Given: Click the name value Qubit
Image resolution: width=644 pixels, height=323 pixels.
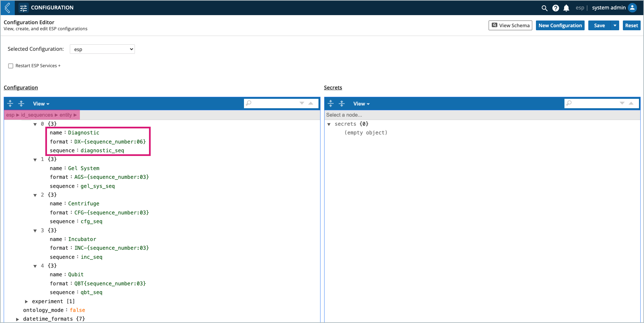Looking at the screenshot, I should (76, 275).
